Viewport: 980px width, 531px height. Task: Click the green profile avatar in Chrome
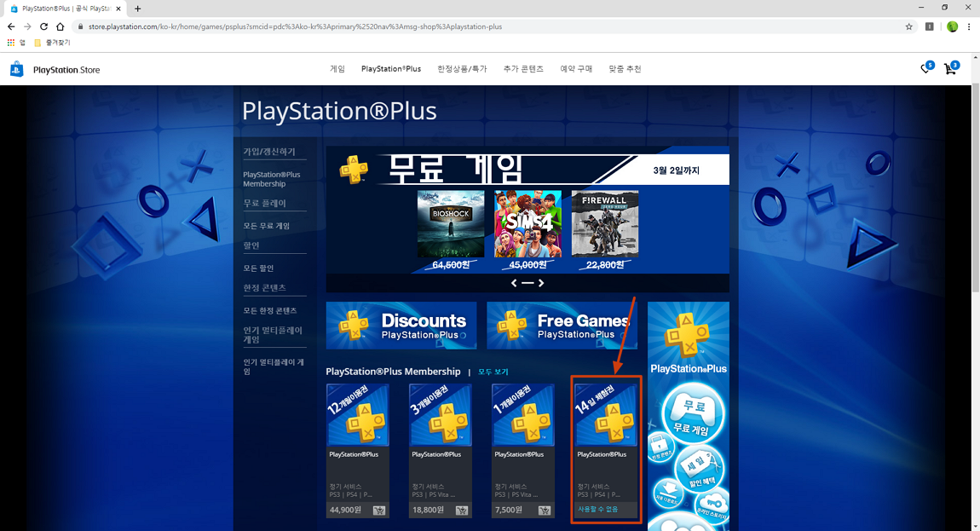tap(952, 26)
